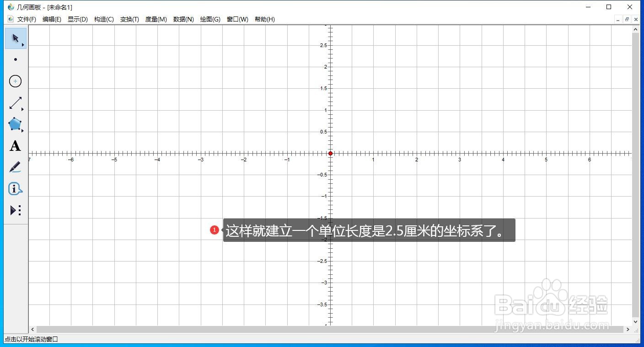Select the polygon tool
Image resolution: width=644 pixels, height=347 pixels.
(14, 124)
